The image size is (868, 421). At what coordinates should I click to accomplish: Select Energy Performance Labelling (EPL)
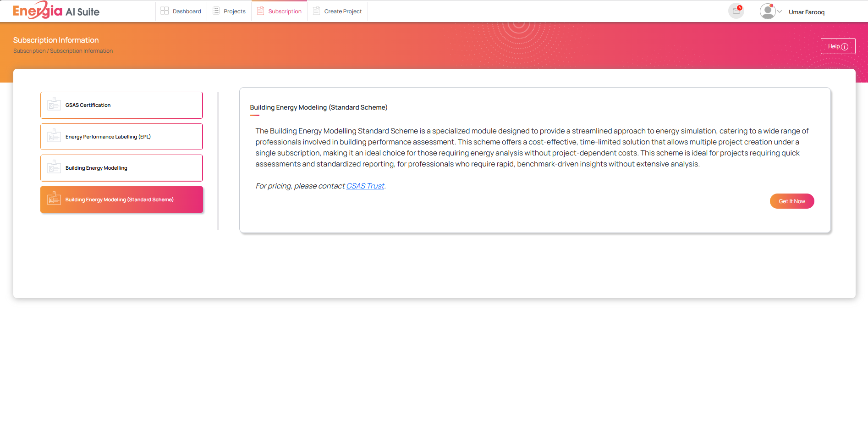click(121, 137)
